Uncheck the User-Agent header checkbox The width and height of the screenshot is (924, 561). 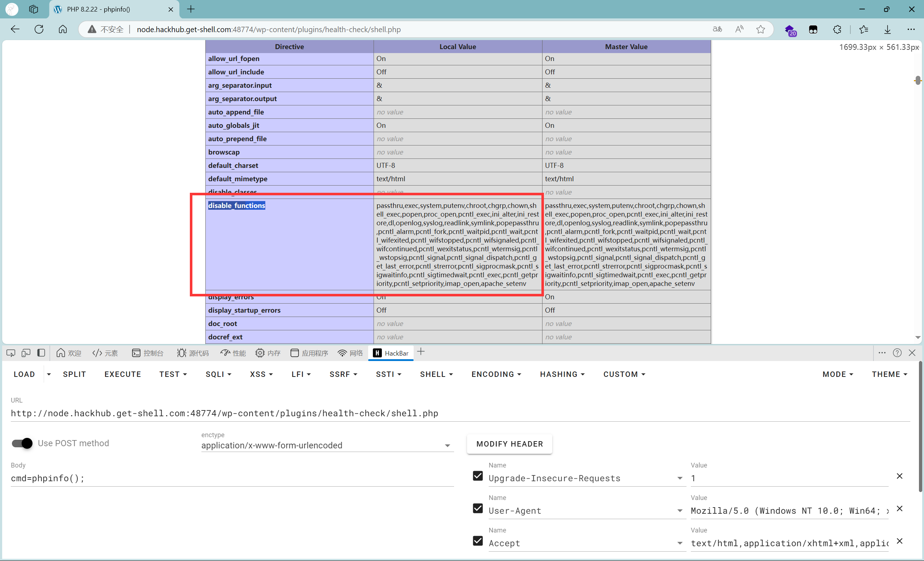[478, 509]
